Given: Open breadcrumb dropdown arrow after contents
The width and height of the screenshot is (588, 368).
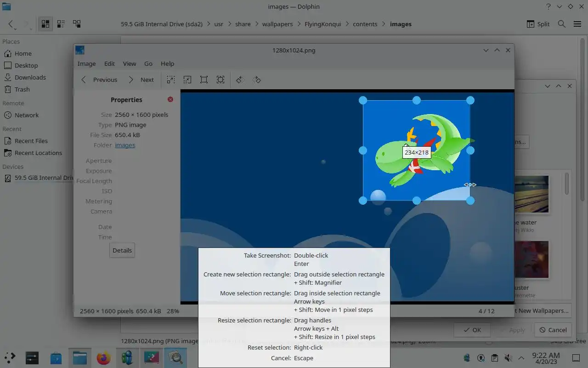Looking at the screenshot, I should (384, 24).
